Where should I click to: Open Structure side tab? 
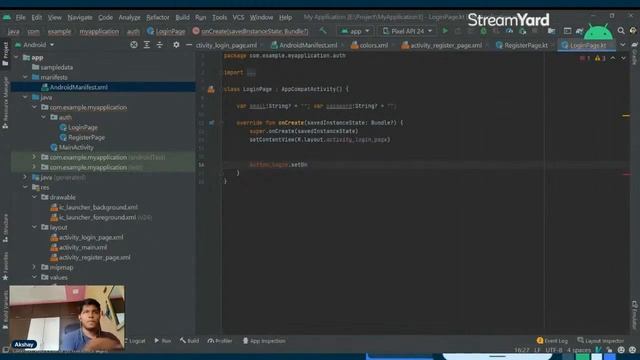(x=5, y=229)
